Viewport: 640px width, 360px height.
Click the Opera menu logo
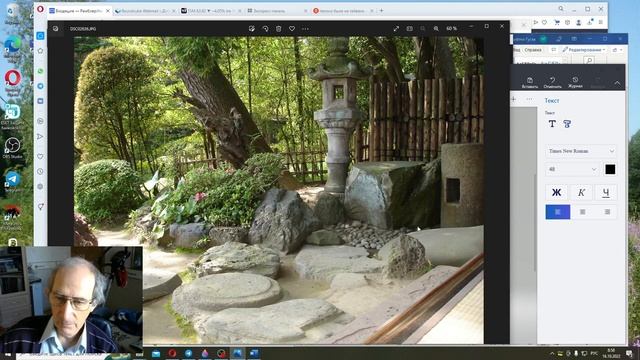click(x=40, y=9)
